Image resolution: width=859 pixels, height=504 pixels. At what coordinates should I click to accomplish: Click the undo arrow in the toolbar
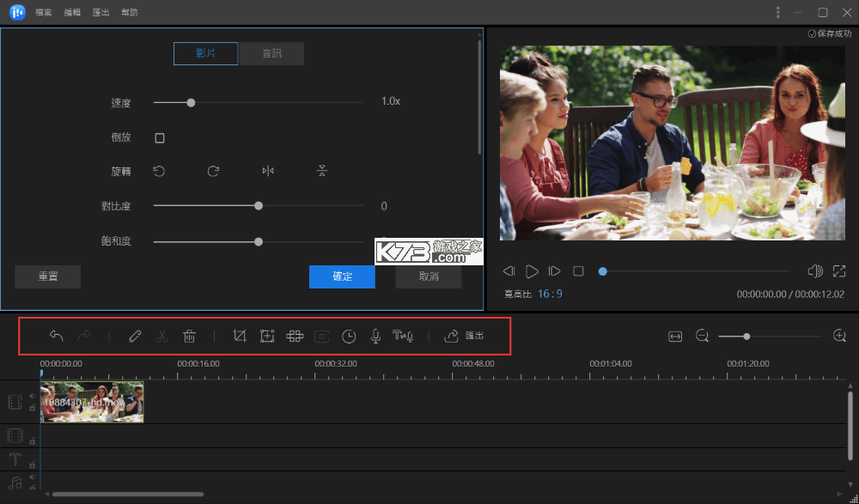point(56,336)
